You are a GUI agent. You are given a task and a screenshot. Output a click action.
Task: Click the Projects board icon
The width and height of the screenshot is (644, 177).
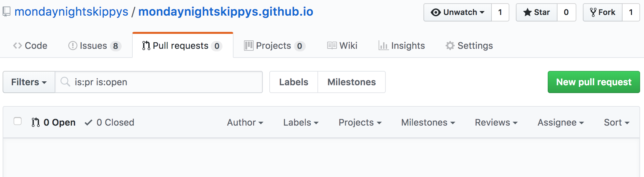(248, 46)
